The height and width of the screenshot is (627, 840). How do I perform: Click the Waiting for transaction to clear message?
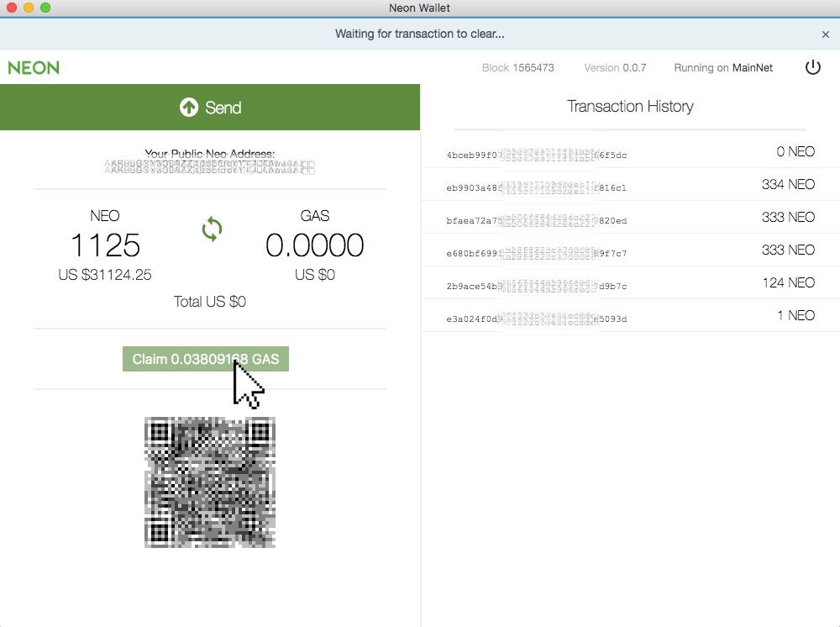[419, 34]
